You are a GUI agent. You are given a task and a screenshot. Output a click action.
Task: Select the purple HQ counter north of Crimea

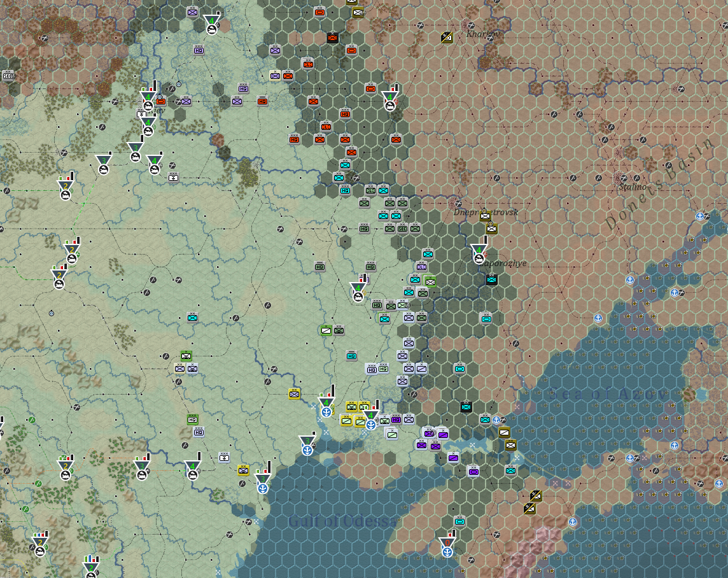[396, 419]
